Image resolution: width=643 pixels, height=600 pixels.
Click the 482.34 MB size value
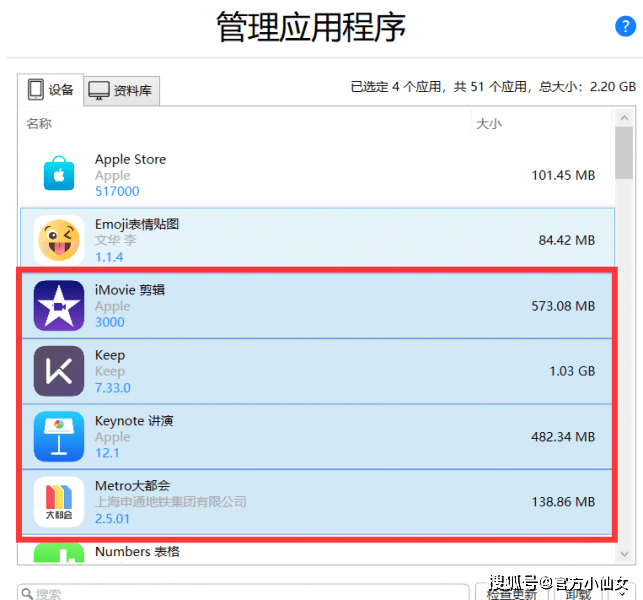pos(563,436)
